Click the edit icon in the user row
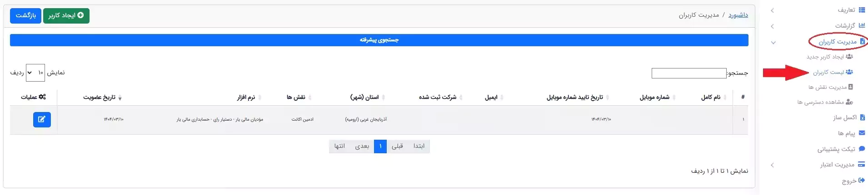 pyautogui.click(x=42, y=120)
